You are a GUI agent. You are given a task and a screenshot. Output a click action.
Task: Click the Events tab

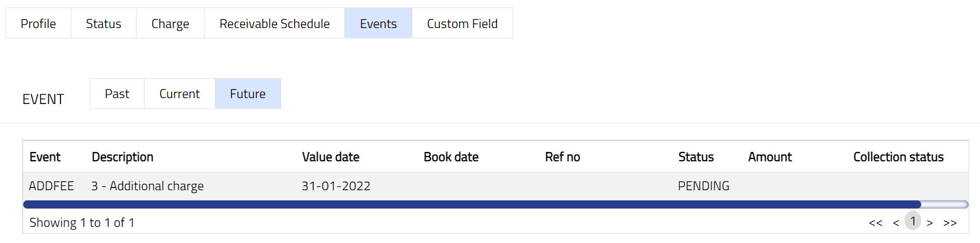click(x=378, y=24)
